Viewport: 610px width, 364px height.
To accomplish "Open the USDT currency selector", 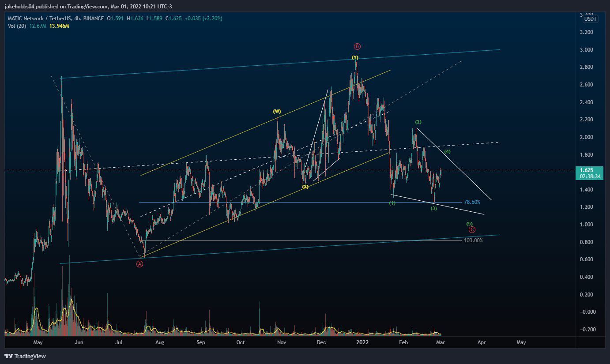I will [x=590, y=19].
